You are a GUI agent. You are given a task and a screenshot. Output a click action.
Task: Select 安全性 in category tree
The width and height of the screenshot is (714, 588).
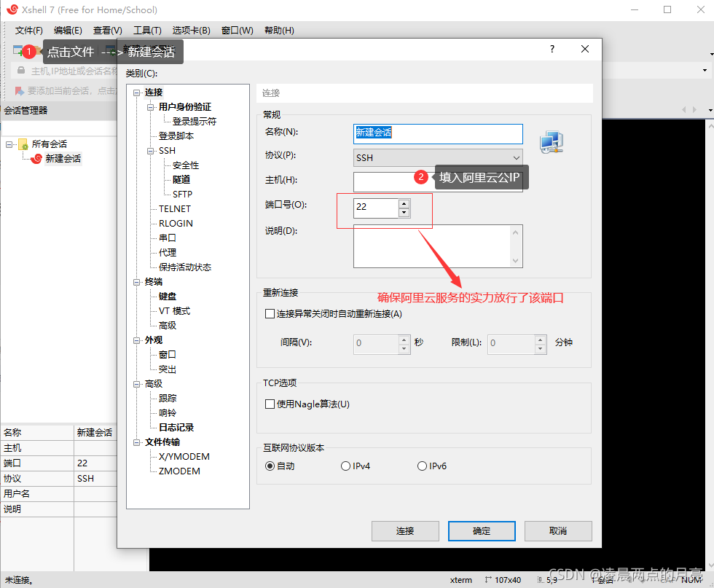point(186,165)
